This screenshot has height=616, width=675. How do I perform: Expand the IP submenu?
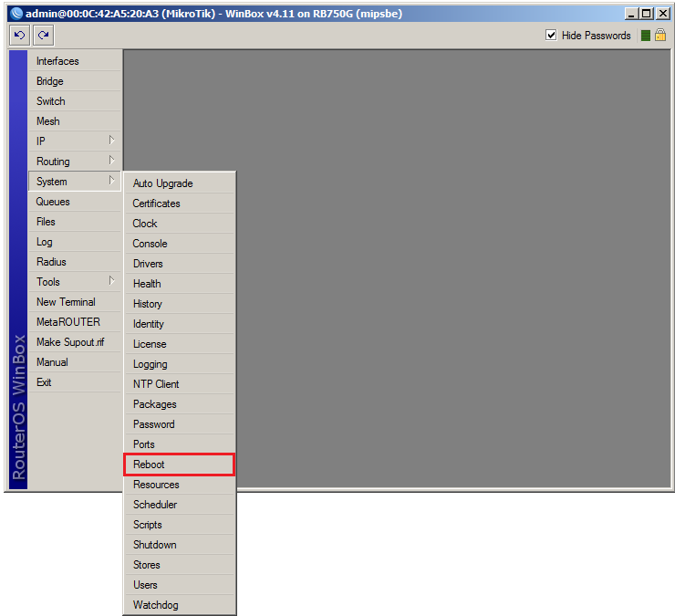[75, 141]
